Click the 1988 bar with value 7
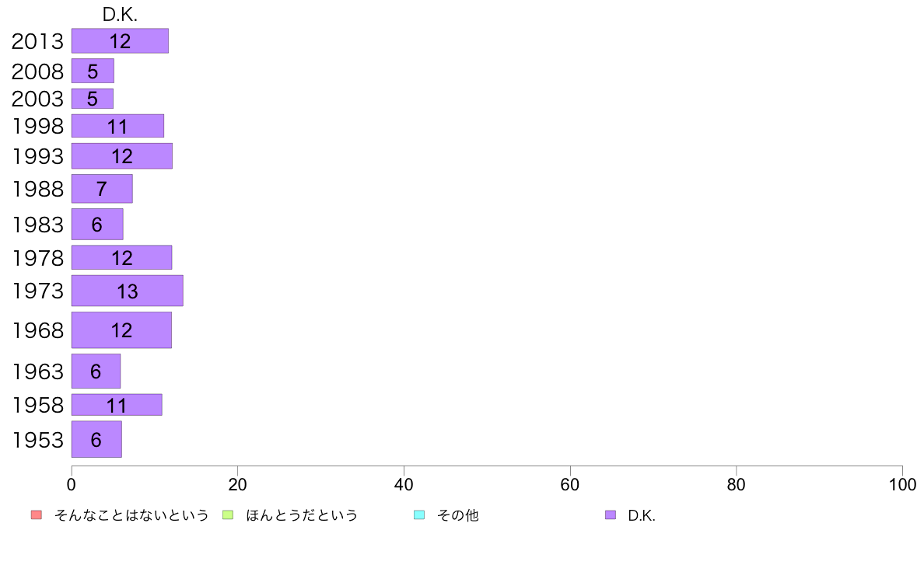 click(x=102, y=189)
